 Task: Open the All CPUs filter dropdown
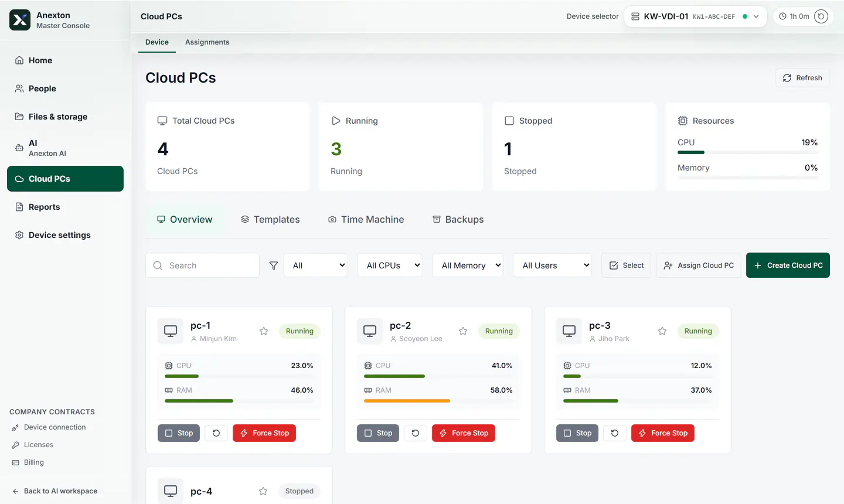tap(390, 265)
